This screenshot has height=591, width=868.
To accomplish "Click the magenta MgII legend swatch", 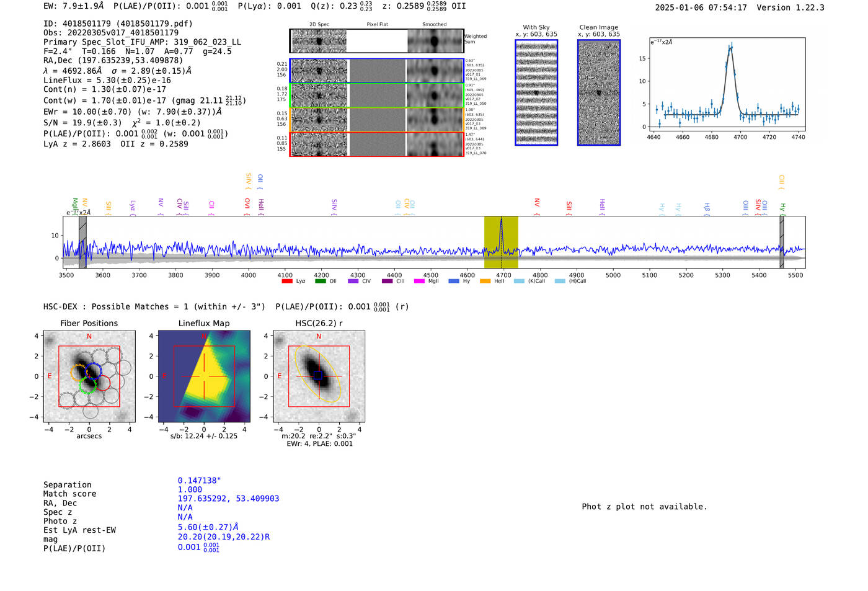I will (x=419, y=282).
